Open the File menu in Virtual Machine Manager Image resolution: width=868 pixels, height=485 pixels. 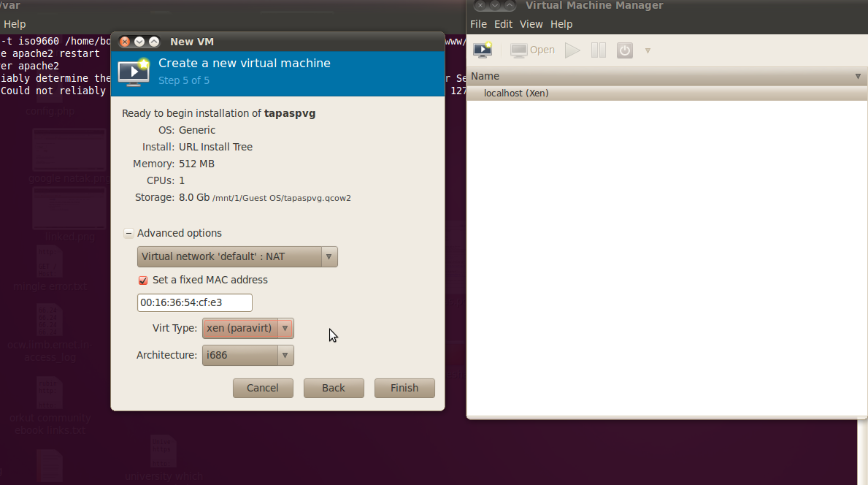[478, 24]
